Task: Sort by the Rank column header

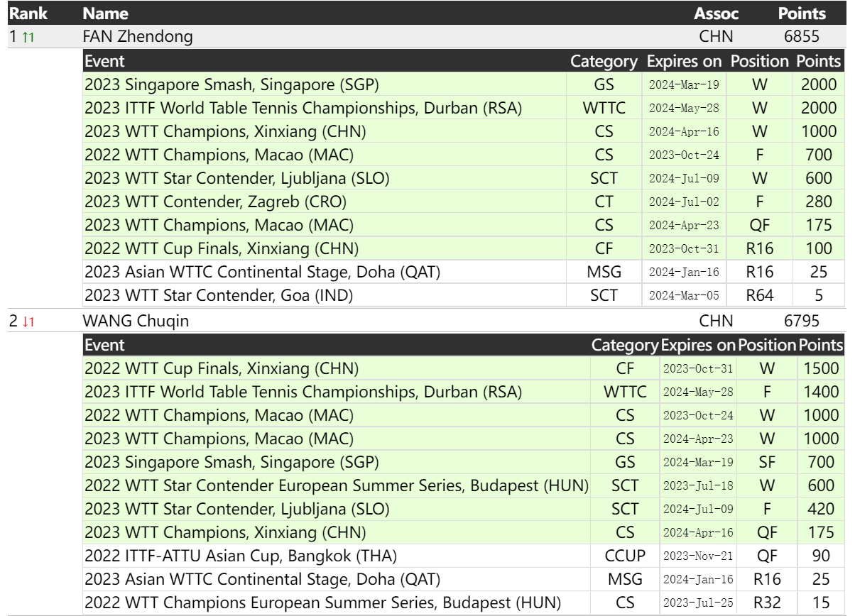Action: (23, 13)
